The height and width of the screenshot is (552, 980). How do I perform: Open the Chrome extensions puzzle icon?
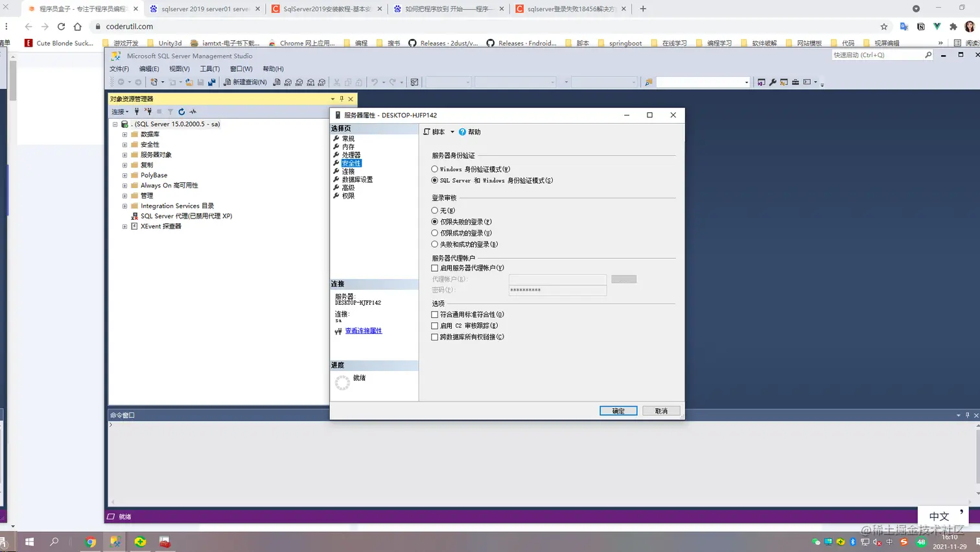tap(953, 27)
